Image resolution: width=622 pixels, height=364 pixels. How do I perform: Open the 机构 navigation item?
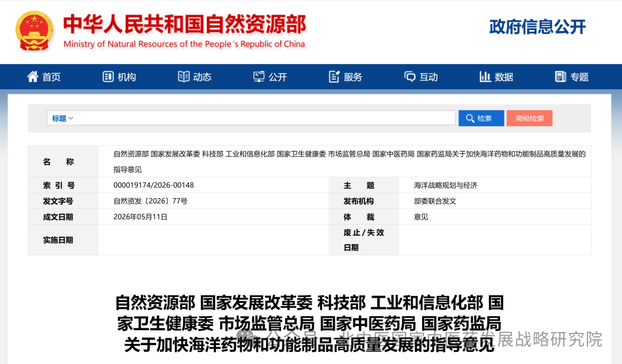(119, 77)
